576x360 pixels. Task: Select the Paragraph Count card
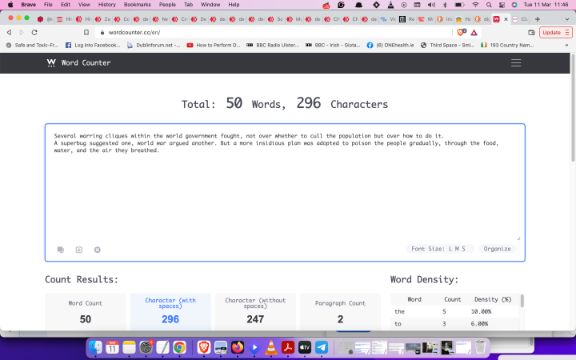(340, 312)
